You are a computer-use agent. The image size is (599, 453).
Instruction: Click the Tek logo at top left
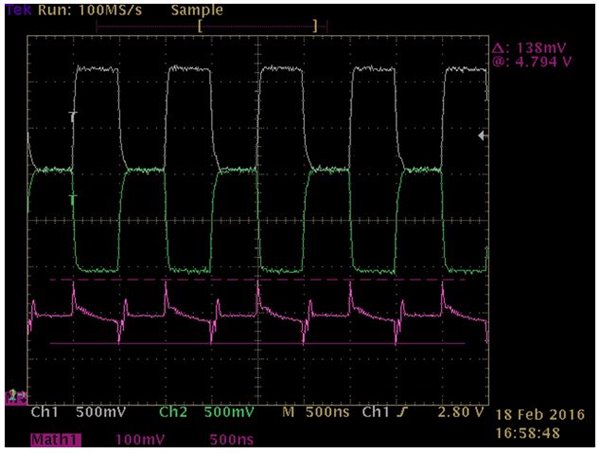coord(18,10)
